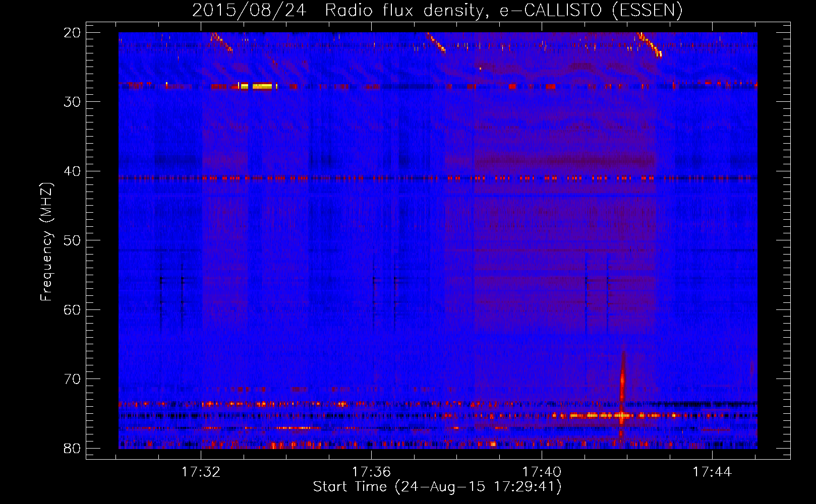Click the bright yellow emission at 28 MHz
This screenshot has width=816, height=504.
click(257, 86)
